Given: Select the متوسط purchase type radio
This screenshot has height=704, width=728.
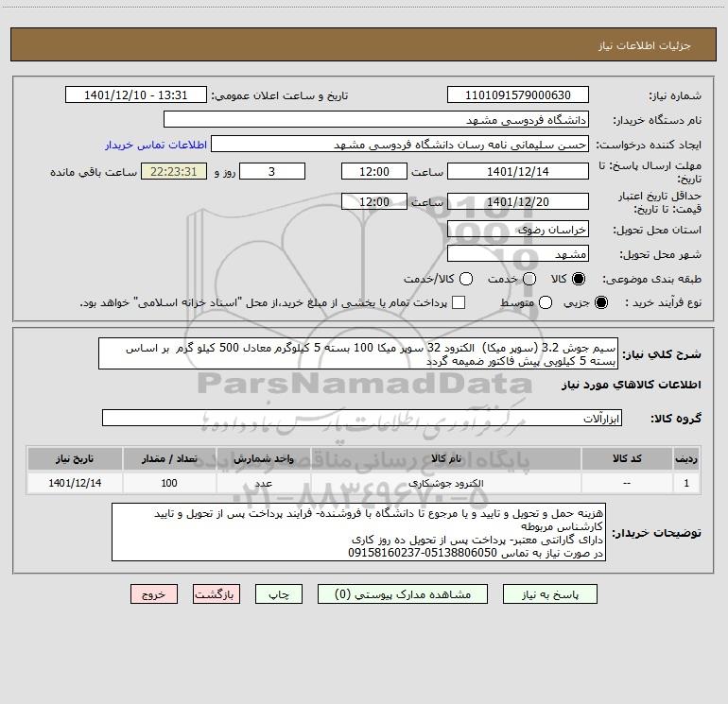Looking at the screenshot, I should pyautogui.click(x=546, y=303).
